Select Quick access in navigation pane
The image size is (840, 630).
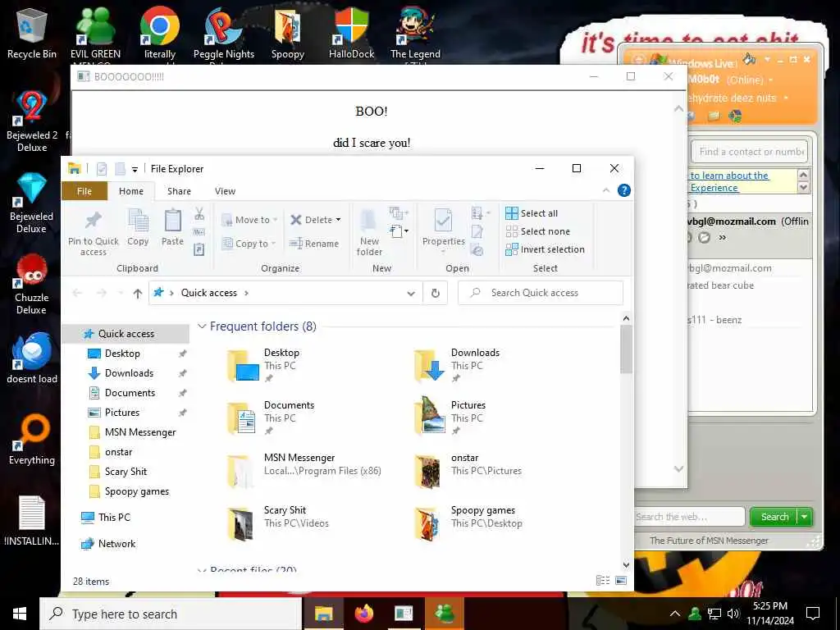coord(126,334)
